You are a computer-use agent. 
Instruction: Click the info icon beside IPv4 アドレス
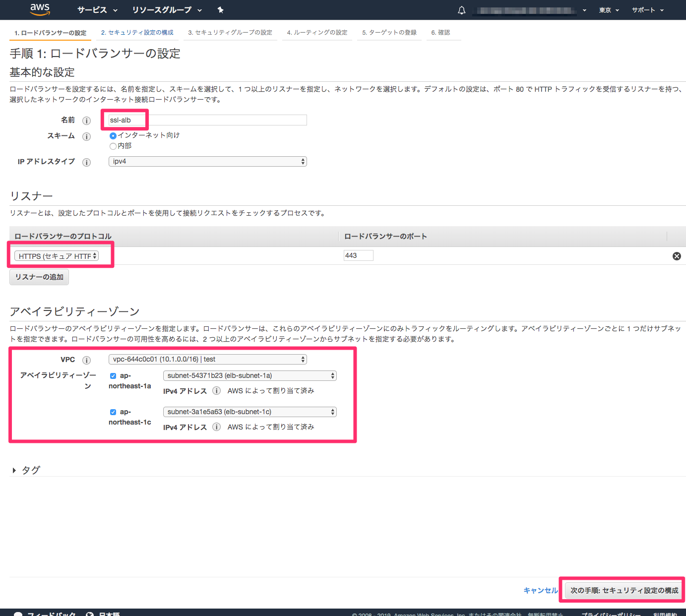(x=217, y=391)
